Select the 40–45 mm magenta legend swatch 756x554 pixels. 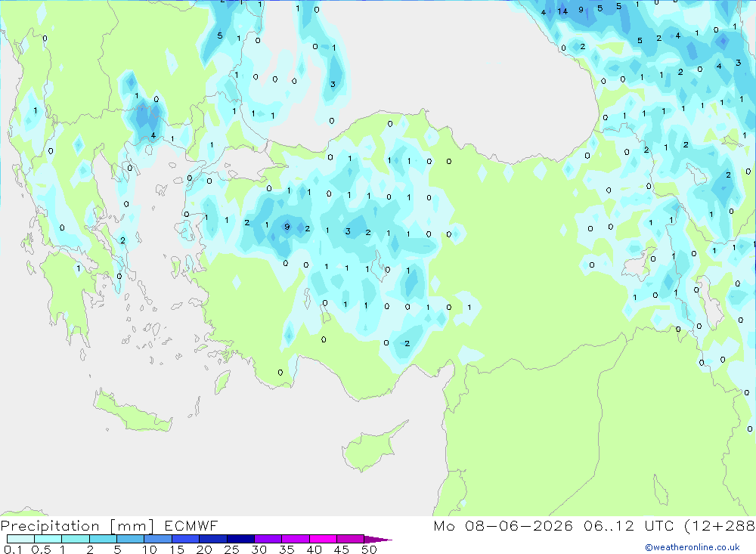(x=323, y=539)
